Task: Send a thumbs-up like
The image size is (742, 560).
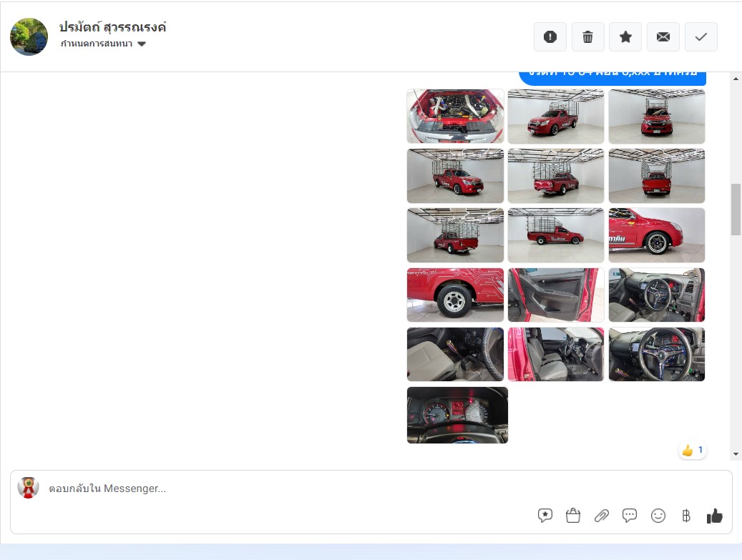Action: click(x=715, y=516)
